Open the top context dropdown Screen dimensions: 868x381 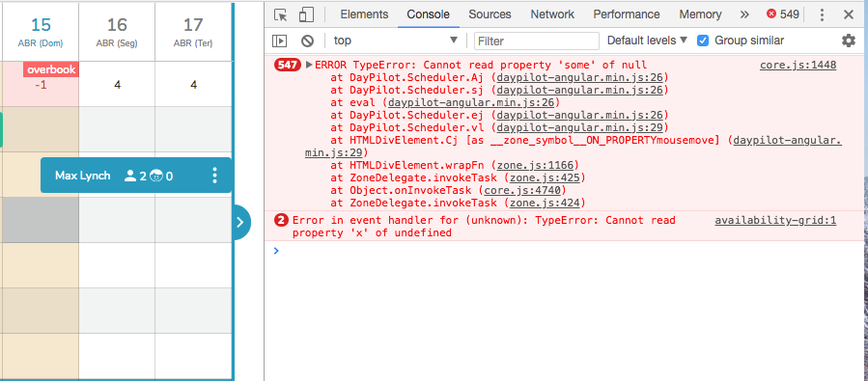tap(395, 41)
